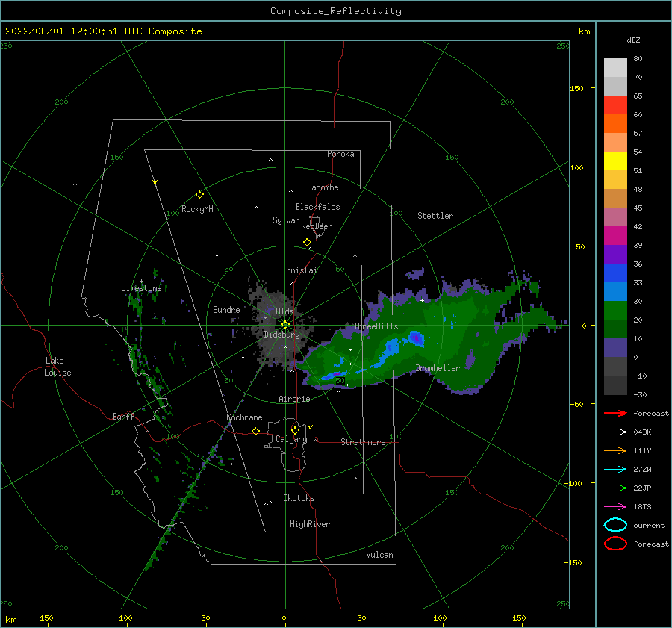
Task: Select the green swatch between 30 and 20
Action: (615, 310)
